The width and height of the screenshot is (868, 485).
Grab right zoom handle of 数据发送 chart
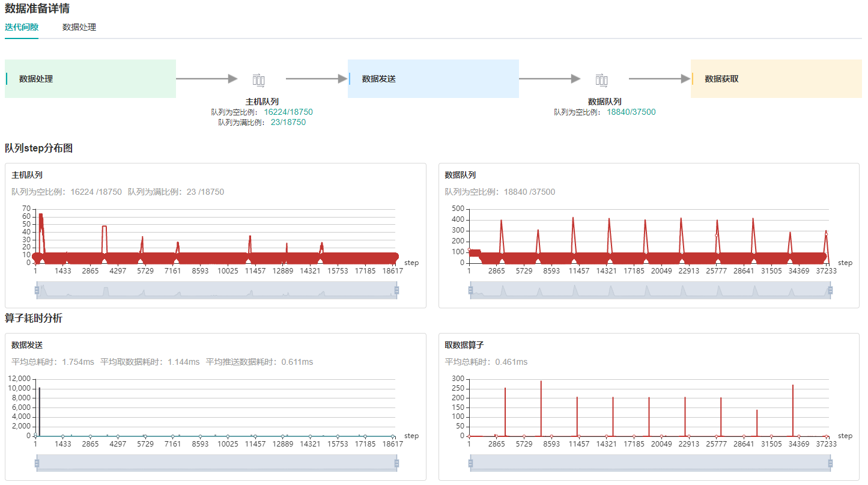(x=396, y=463)
